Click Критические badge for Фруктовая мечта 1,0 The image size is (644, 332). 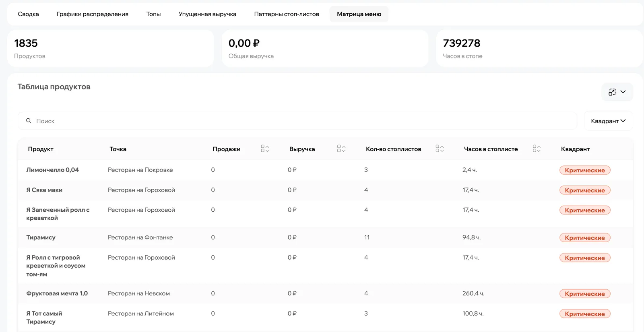pos(585,294)
